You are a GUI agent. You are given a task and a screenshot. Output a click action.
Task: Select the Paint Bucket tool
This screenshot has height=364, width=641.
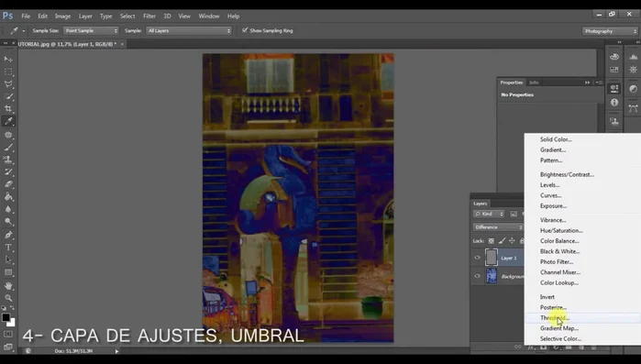pos(8,196)
